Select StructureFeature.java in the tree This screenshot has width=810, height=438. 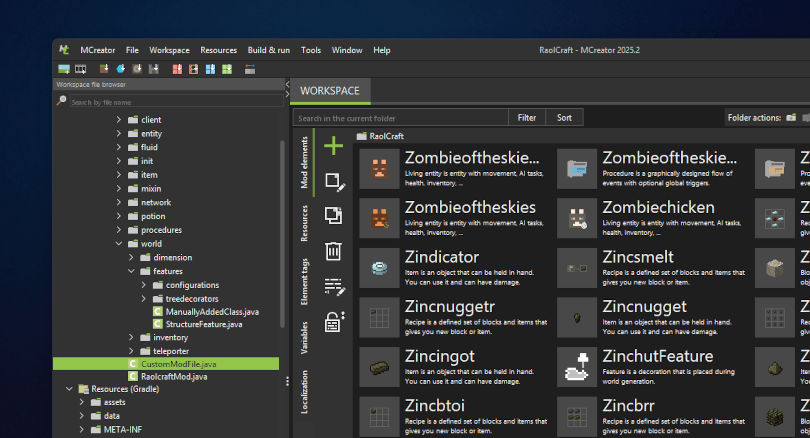(x=198, y=324)
